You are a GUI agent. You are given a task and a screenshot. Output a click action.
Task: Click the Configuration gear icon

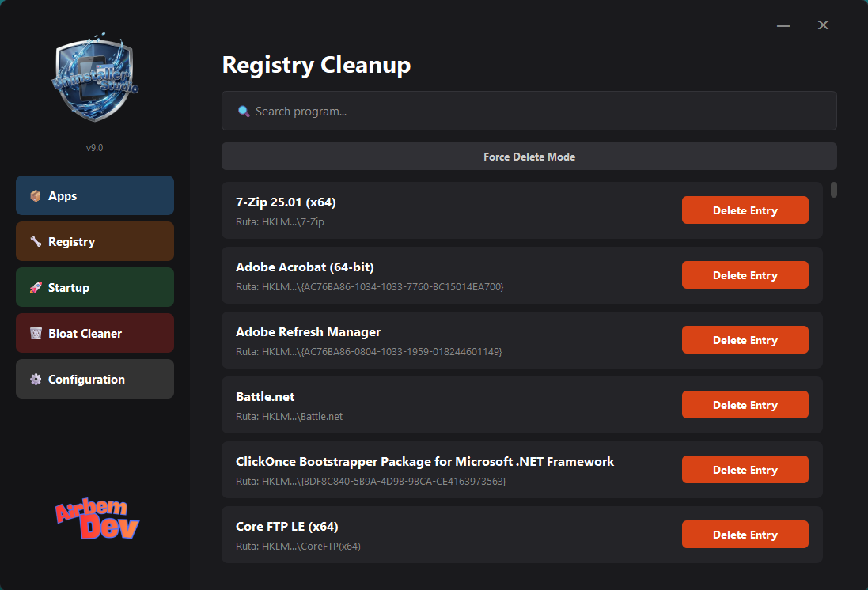(36, 379)
